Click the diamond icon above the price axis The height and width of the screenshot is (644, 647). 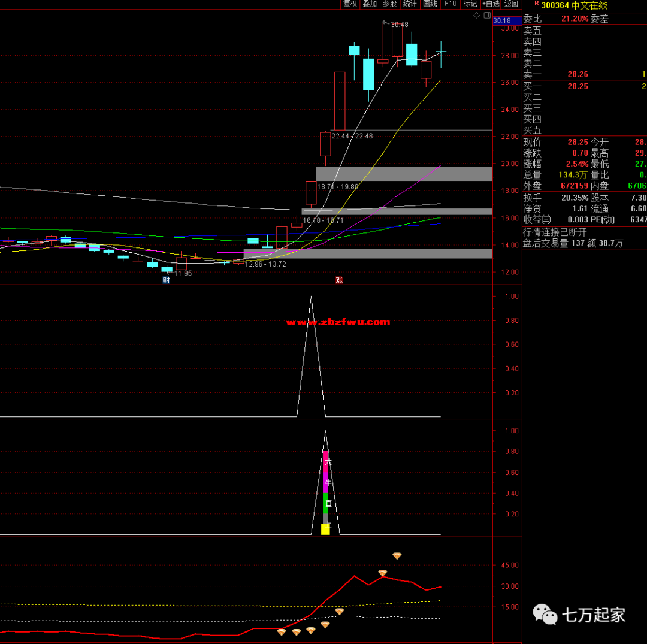[476, 15]
